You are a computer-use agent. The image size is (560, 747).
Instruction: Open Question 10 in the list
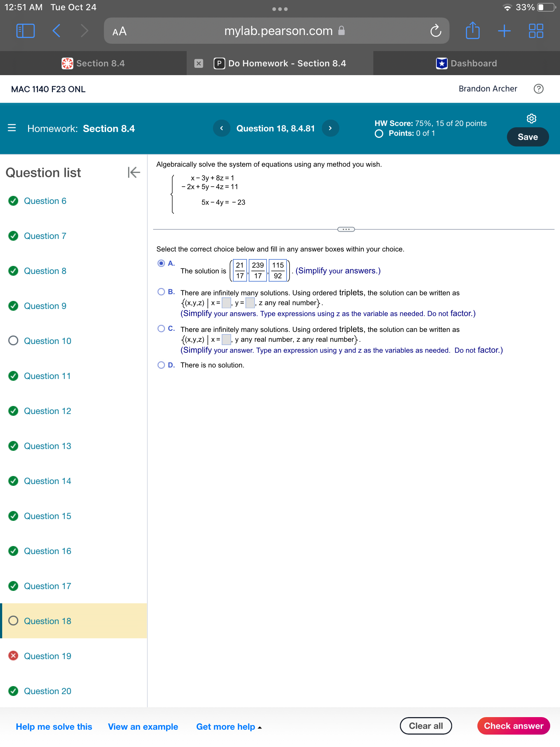[x=47, y=341]
